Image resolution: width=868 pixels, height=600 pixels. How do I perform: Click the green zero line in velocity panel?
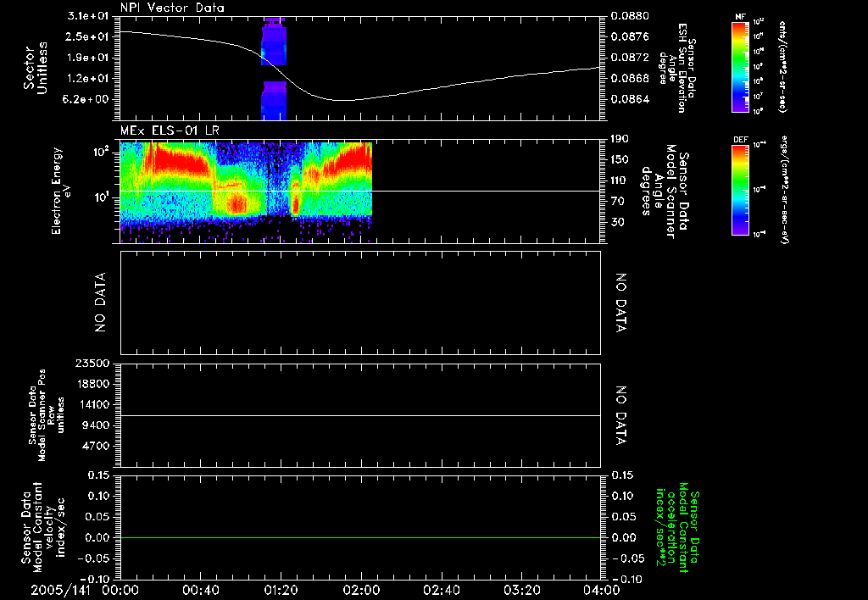click(360, 537)
